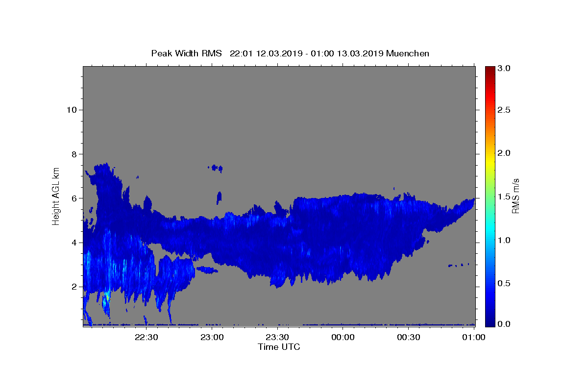Click the height tick label 8
The height and width of the screenshot is (392, 588).
74,154
